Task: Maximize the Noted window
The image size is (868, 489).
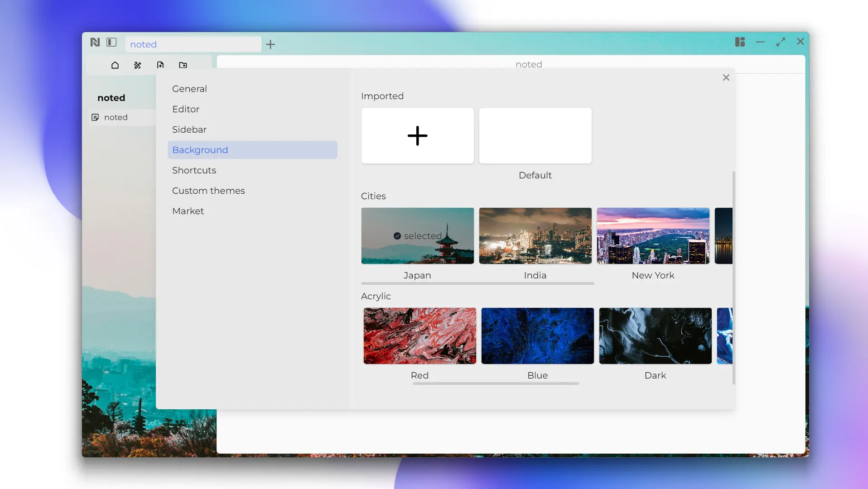Action: pyautogui.click(x=781, y=42)
